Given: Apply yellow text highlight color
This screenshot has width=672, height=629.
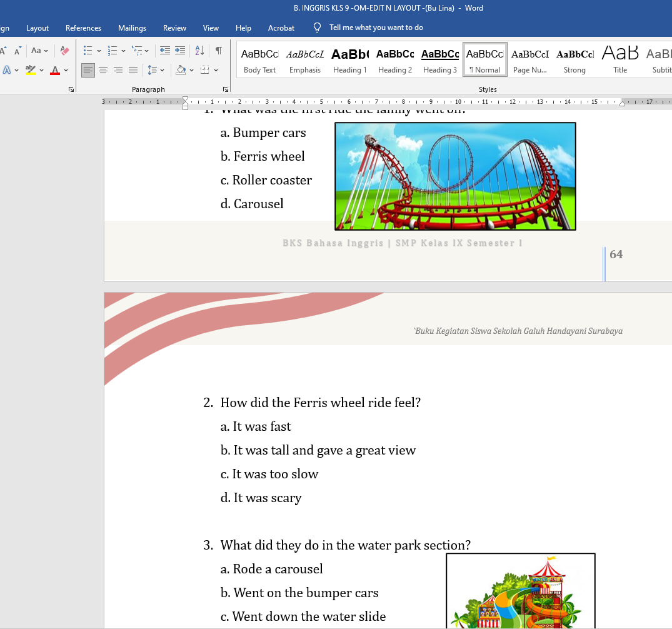Looking at the screenshot, I should [31, 70].
